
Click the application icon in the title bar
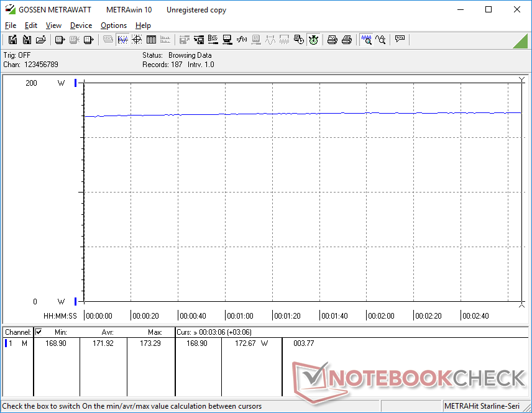click(10, 9)
